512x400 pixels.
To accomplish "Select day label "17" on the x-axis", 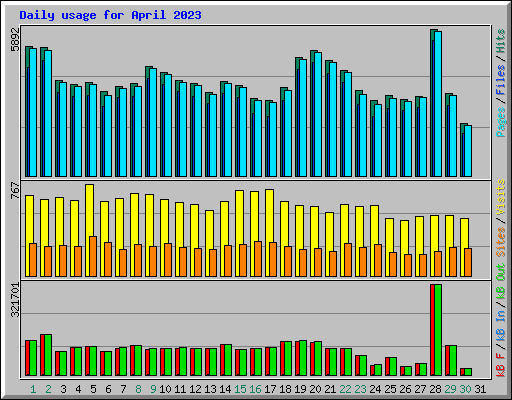I will (270, 389).
